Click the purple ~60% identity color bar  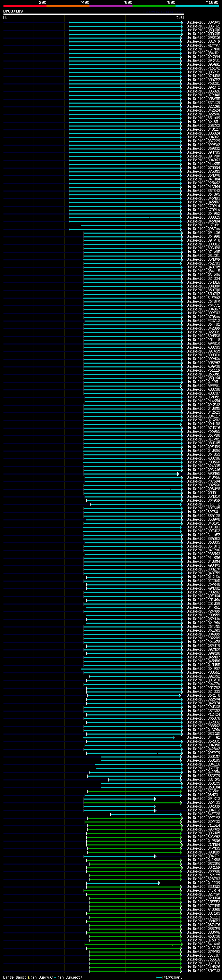click(x=111, y=6)
